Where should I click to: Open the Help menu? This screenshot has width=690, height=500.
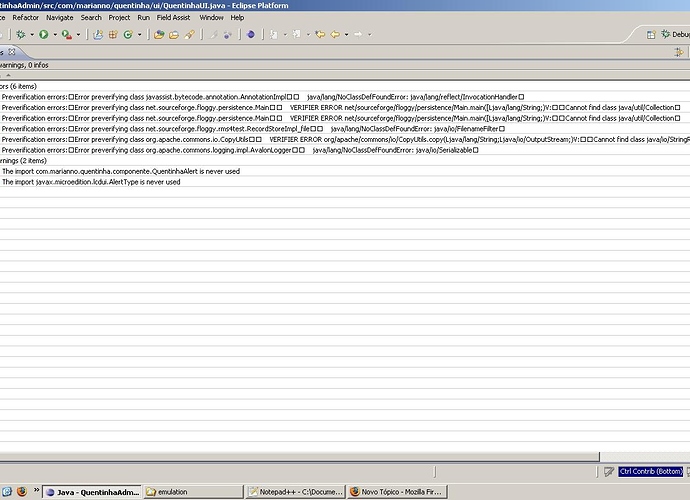click(237, 18)
